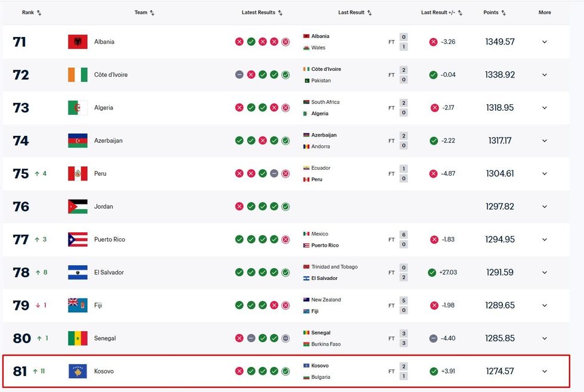The width and height of the screenshot is (584, 392).
Task: Click the Senegal flag icon
Action: [77, 338]
